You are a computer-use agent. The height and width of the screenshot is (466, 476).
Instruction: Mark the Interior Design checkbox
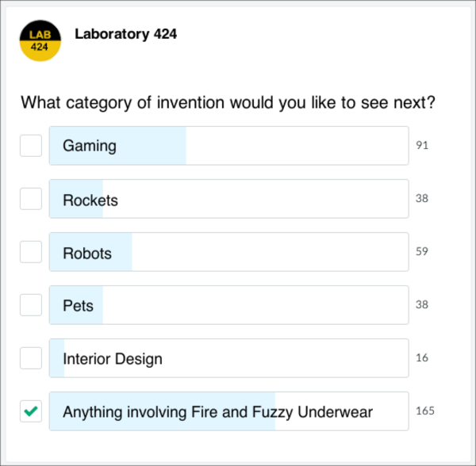31,358
